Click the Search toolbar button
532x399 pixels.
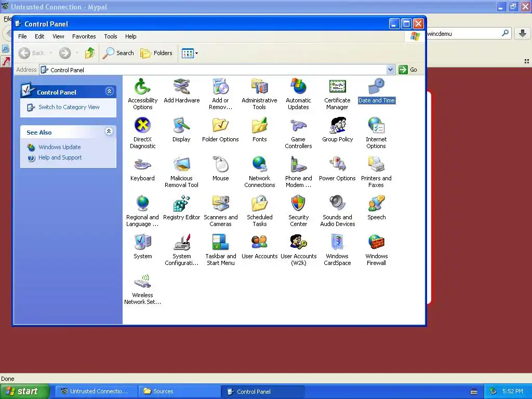click(118, 53)
